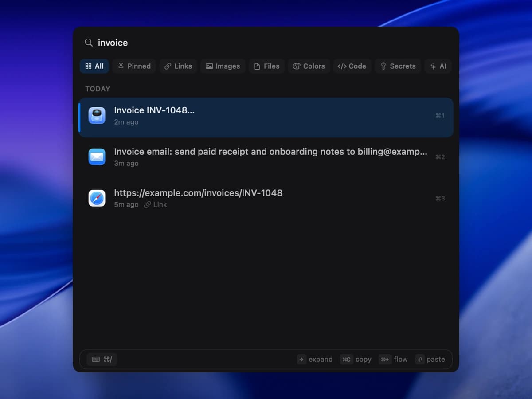Viewport: 532px width, 399px height.
Task: Click the Mail icon on invoice email row
Action: click(x=97, y=156)
